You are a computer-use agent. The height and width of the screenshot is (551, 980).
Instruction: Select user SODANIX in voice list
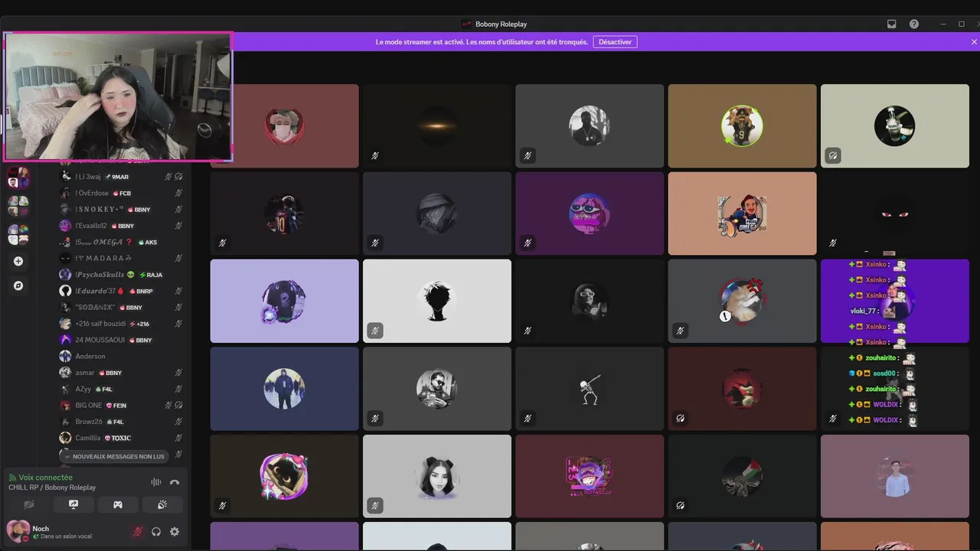(121, 307)
